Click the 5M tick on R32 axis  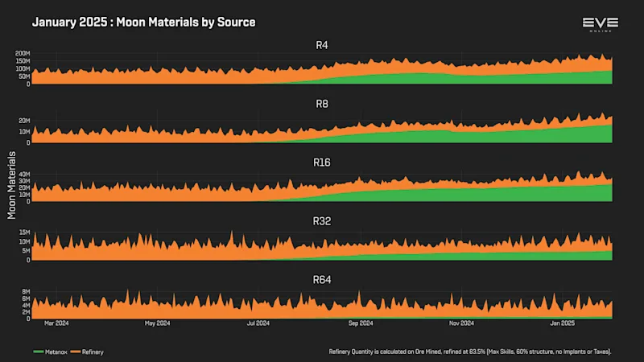pyautogui.click(x=26, y=251)
